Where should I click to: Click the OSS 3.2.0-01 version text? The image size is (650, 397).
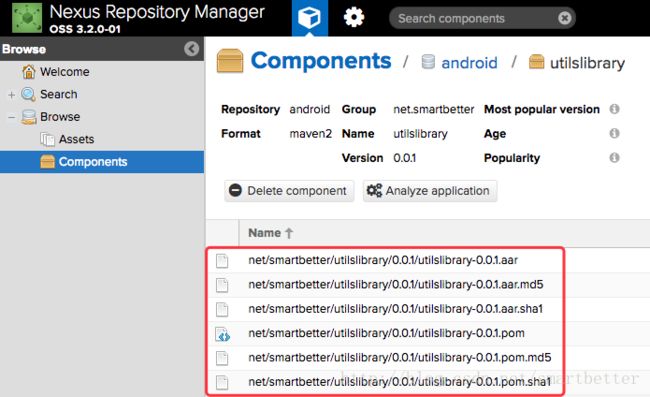click(x=85, y=29)
